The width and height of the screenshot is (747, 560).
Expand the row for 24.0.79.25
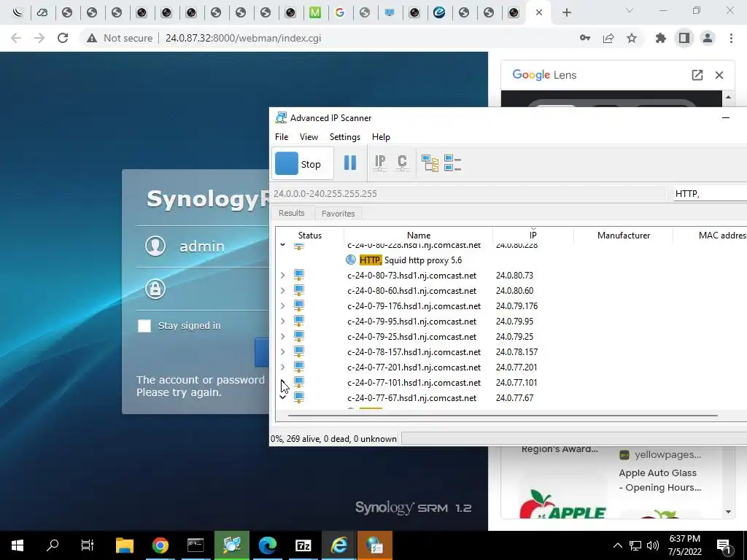[x=282, y=336]
